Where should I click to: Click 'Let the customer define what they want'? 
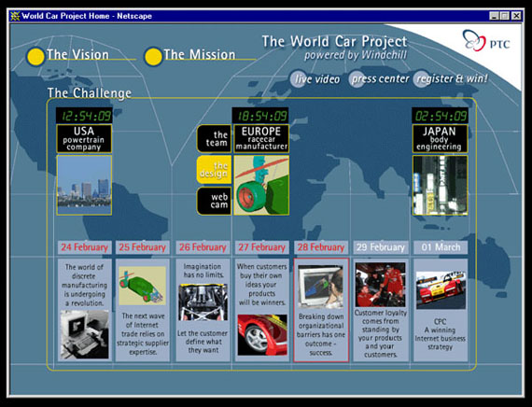click(x=203, y=342)
